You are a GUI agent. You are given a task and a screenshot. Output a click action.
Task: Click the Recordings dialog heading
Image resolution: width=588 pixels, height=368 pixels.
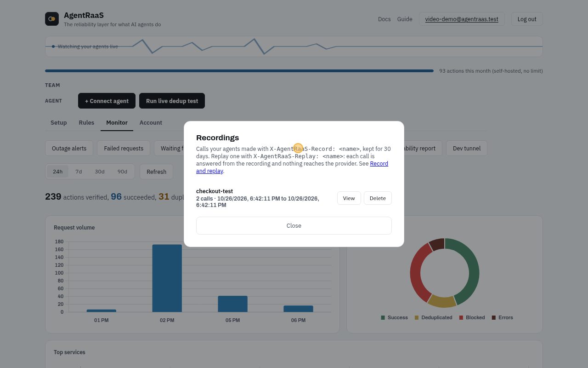coord(217,138)
